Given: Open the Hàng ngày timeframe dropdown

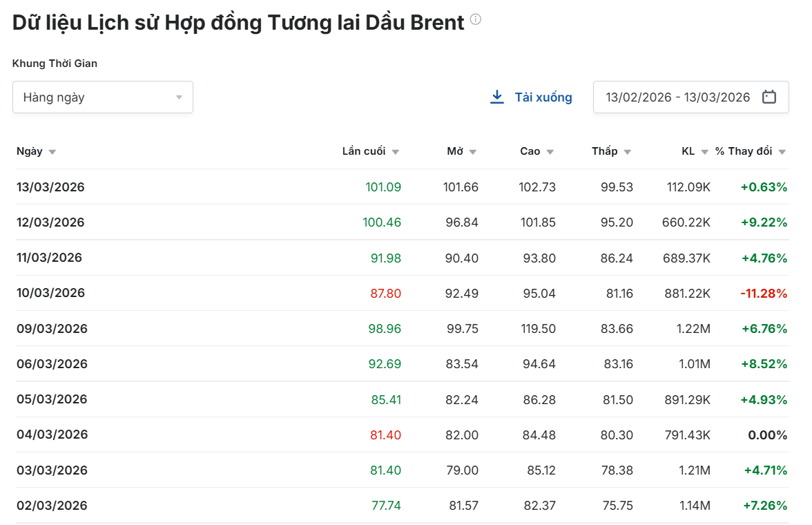Looking at the screenshot, I should coord(102,97).
